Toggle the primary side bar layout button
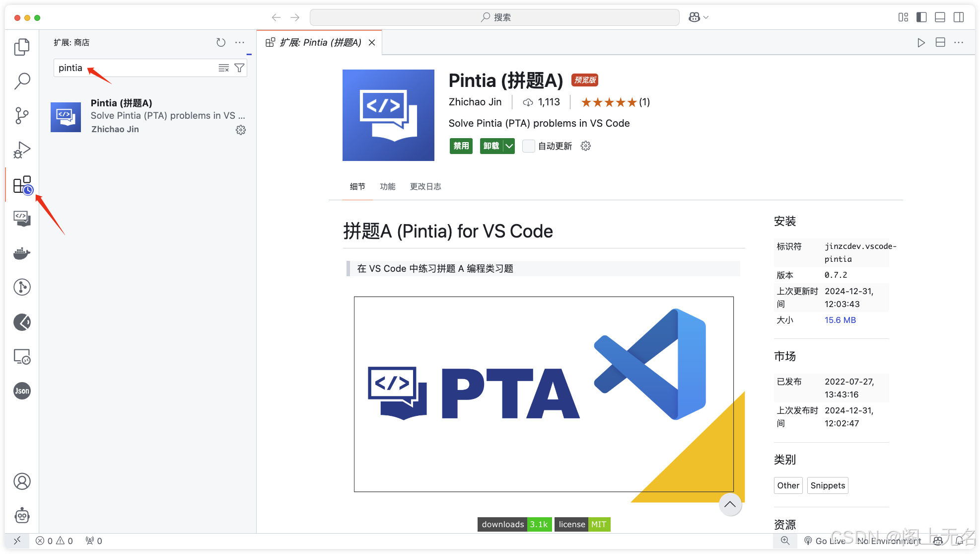This screenshot has height=554, width=980. (921, 17)
